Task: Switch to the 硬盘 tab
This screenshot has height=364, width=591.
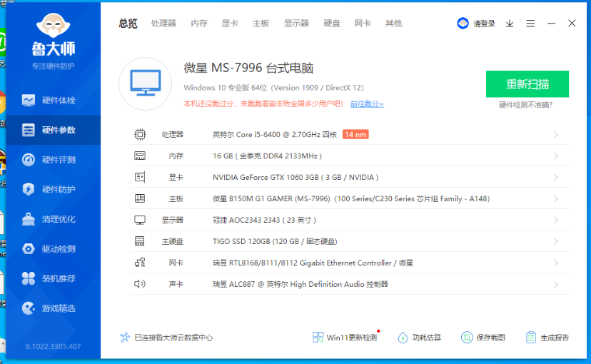Action: click(x=332, y=24)
